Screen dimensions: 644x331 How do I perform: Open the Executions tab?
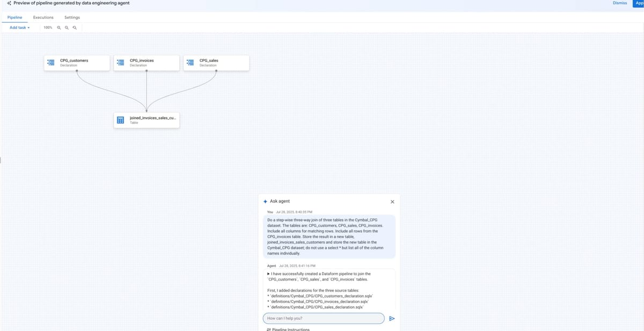click(x=43, y=18)
